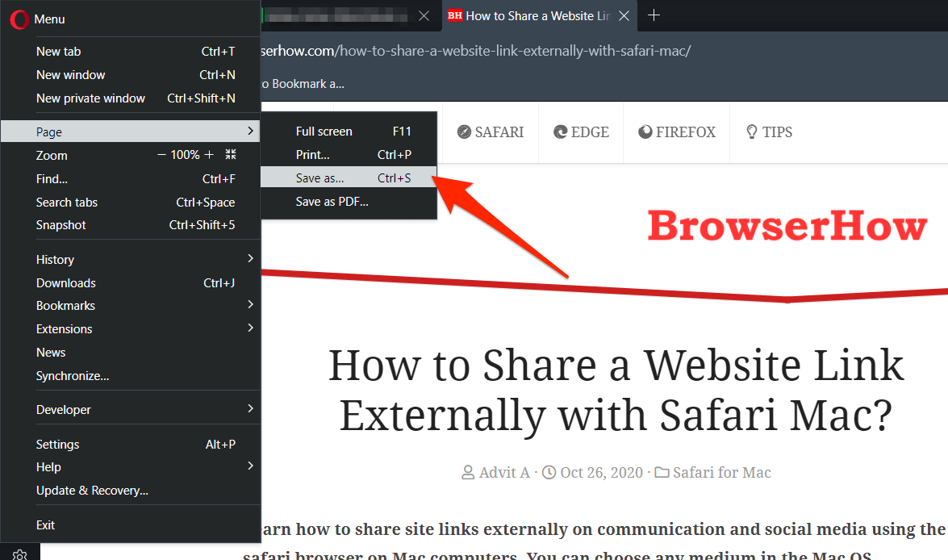Click the red Opera menu logo
Viewport: 948px width, 560px height.
click(19, 19)
